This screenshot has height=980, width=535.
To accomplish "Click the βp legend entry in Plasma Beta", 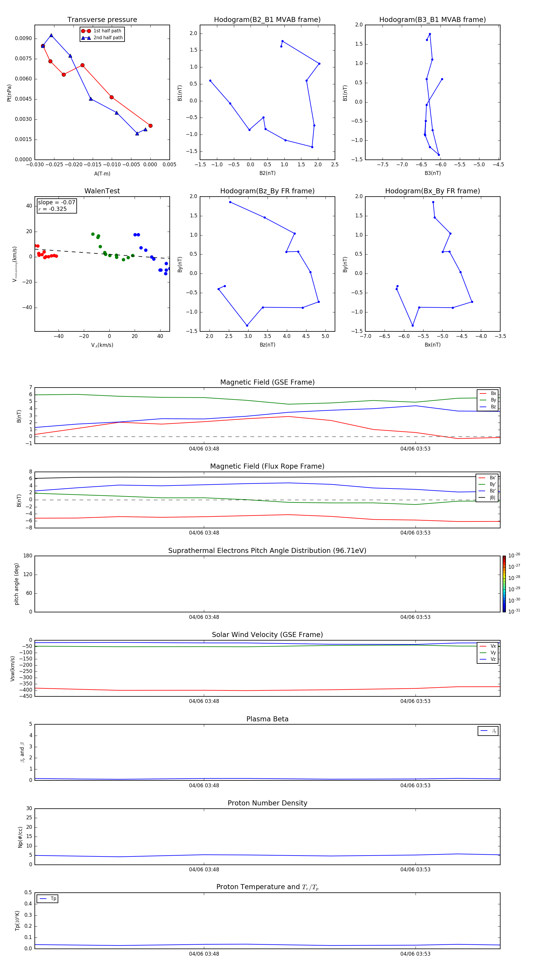I will (x=488, y=731).
